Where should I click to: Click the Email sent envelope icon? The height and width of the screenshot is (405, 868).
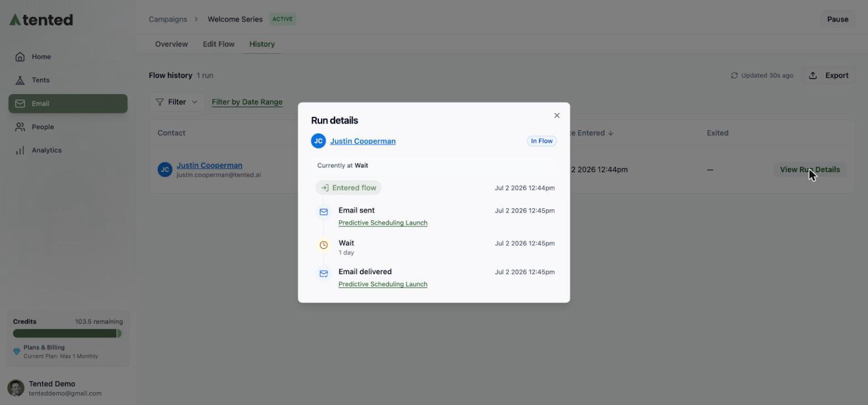[324, 212]
